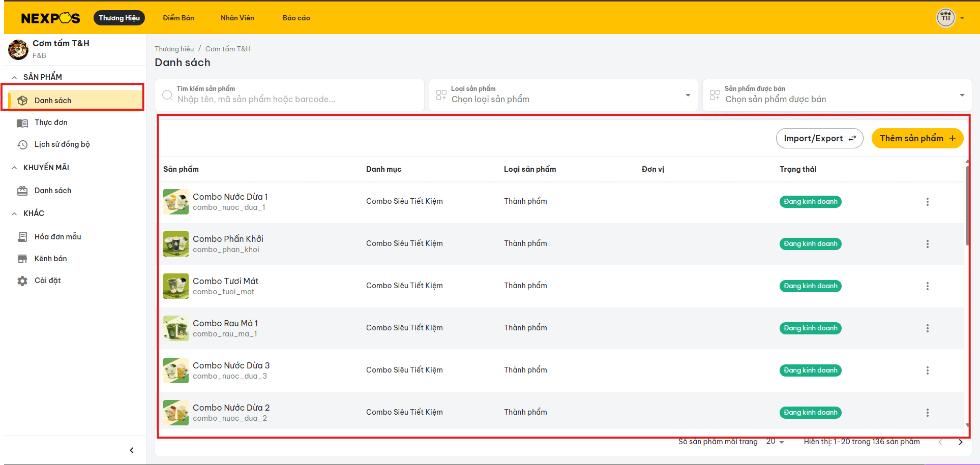Collapse the KHÁC section

[14, 213]
